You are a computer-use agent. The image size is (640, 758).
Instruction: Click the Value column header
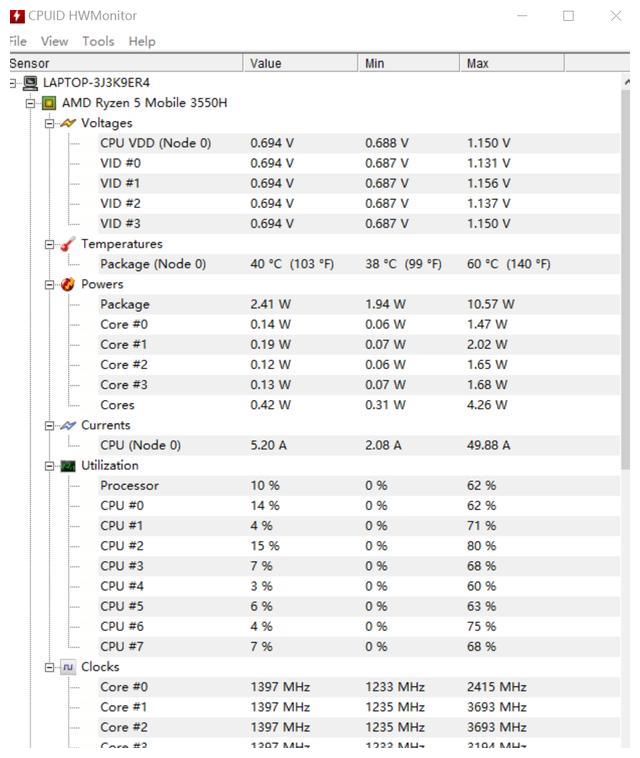pos(300,63)
